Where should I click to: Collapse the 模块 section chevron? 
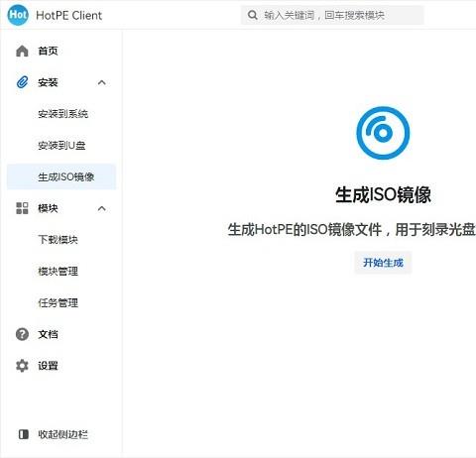pos(102,208)
